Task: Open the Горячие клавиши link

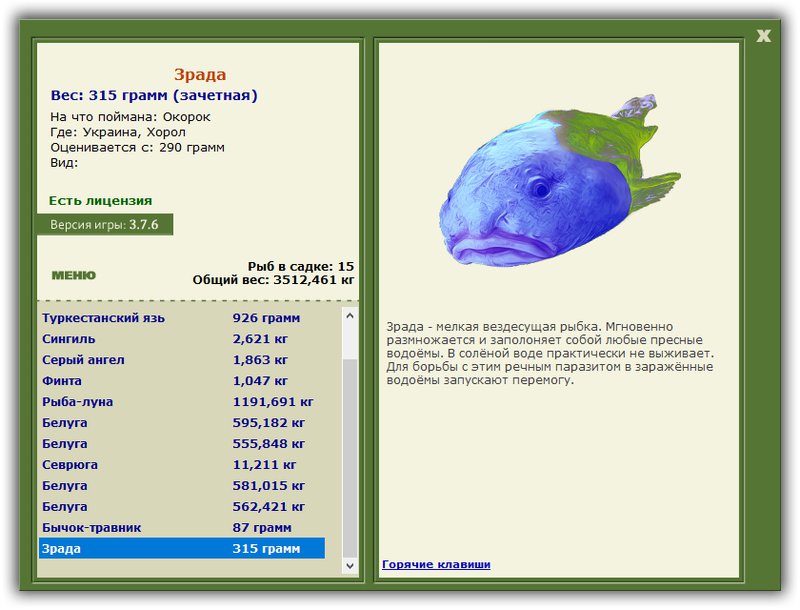Action: click(436, 564)
